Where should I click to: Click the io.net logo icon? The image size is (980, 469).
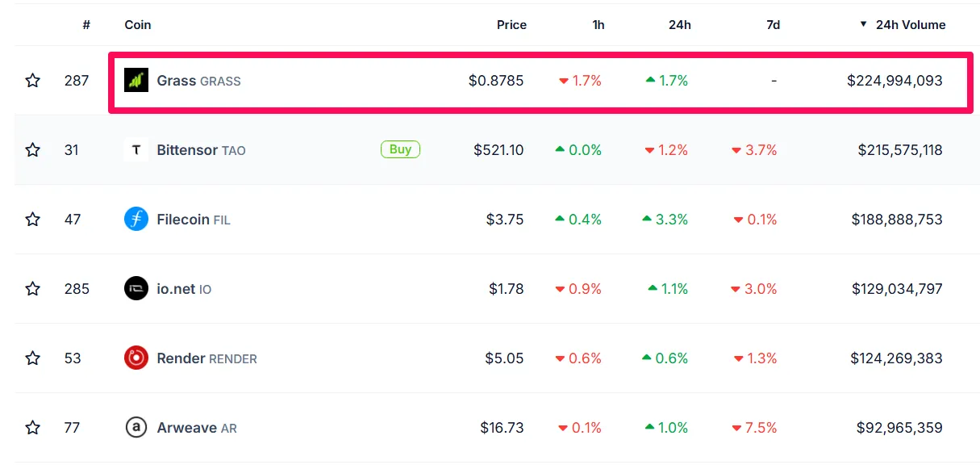click(136, 289)
